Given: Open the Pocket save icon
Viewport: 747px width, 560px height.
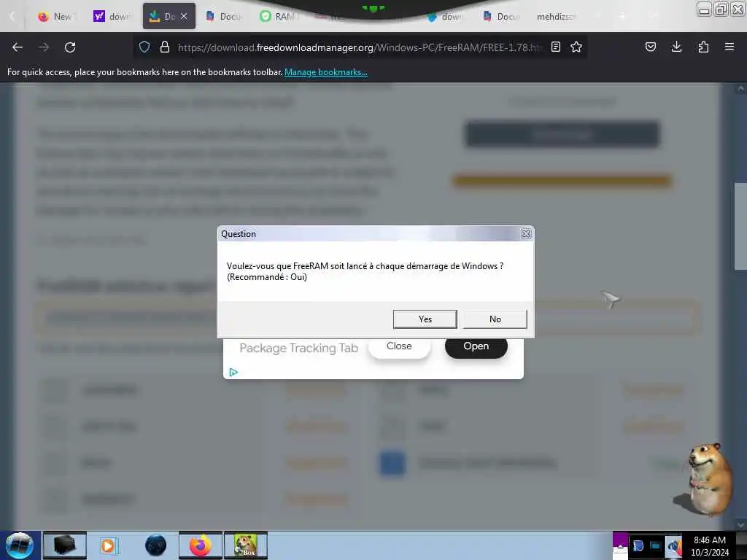Looking at the screenshot, I should (x=650, y=47).
